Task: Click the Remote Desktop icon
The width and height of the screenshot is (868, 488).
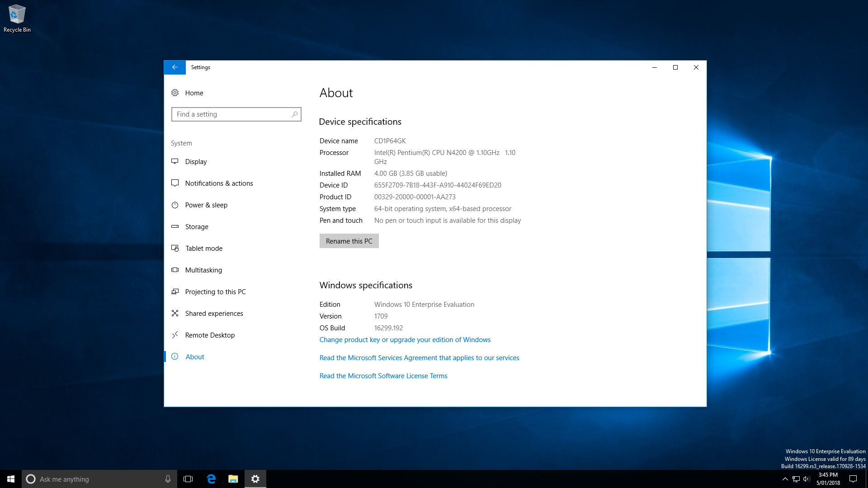Action: pos(175,335)
